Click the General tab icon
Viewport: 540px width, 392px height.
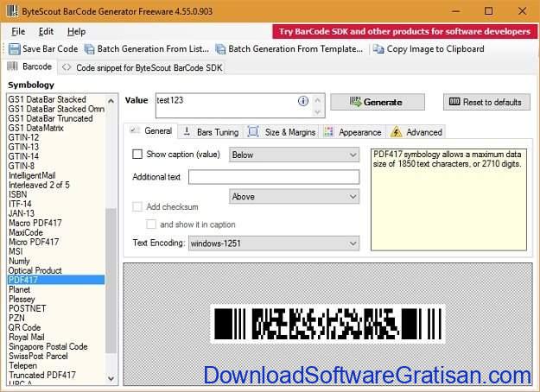pos(135,130)
